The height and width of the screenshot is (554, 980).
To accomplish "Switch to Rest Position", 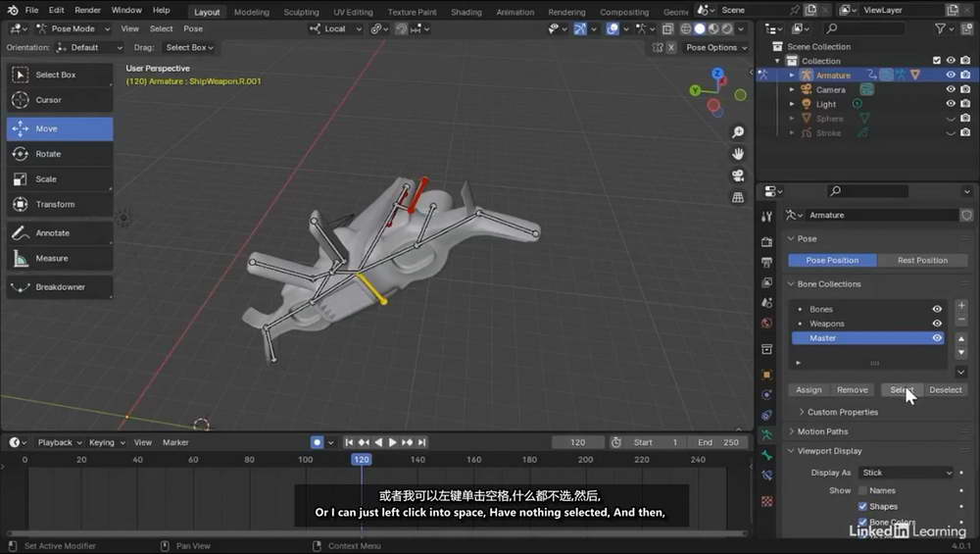I will pos(922,261).
